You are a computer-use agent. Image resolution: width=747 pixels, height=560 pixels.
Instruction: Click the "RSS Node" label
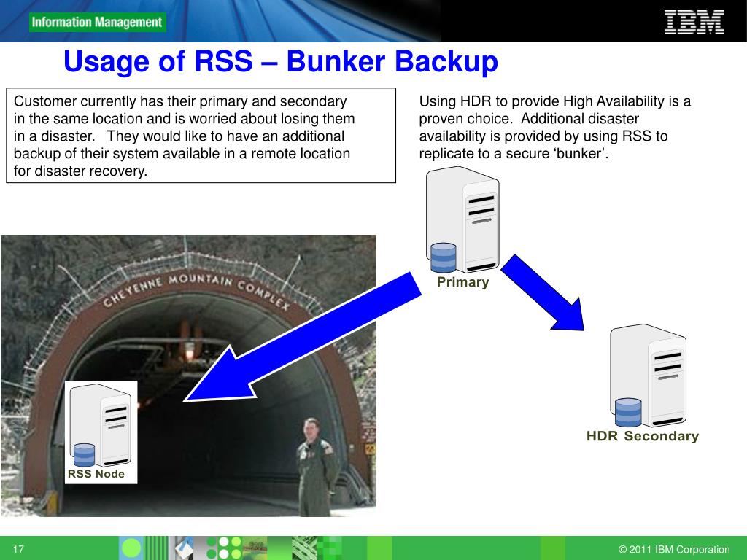coord(96,474)
